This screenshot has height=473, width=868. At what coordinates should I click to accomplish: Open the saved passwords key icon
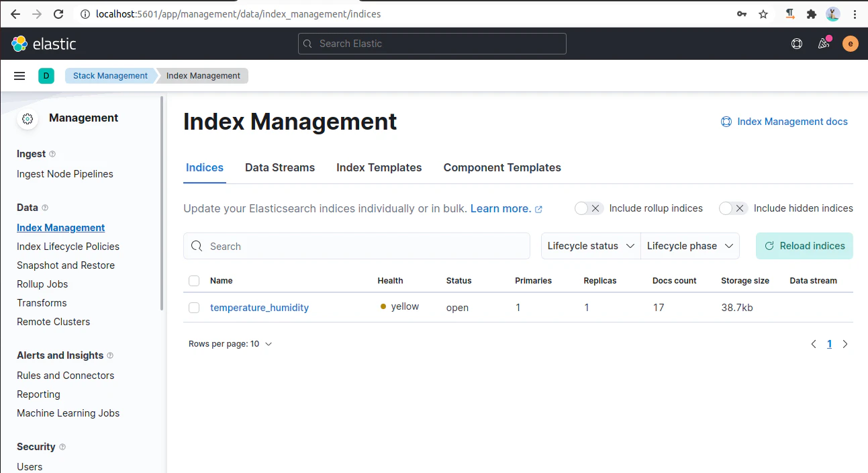742,14
